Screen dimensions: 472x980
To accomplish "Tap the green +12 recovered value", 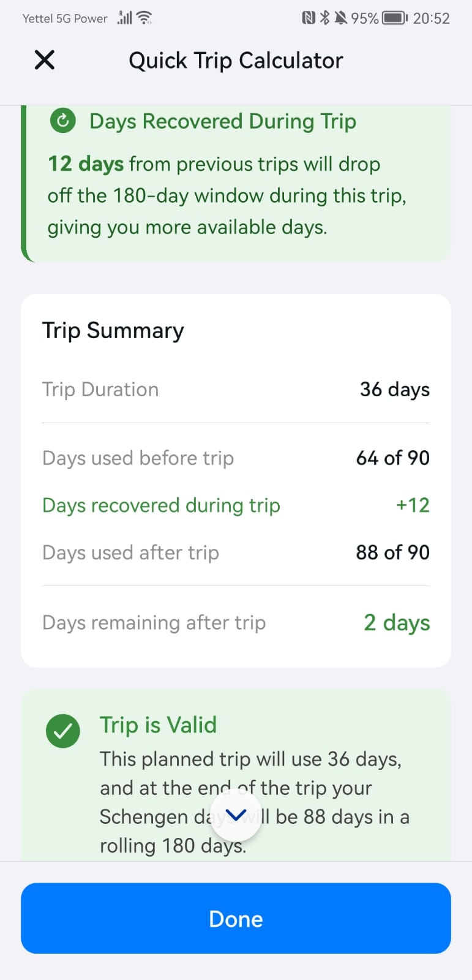I will point(412,505).
